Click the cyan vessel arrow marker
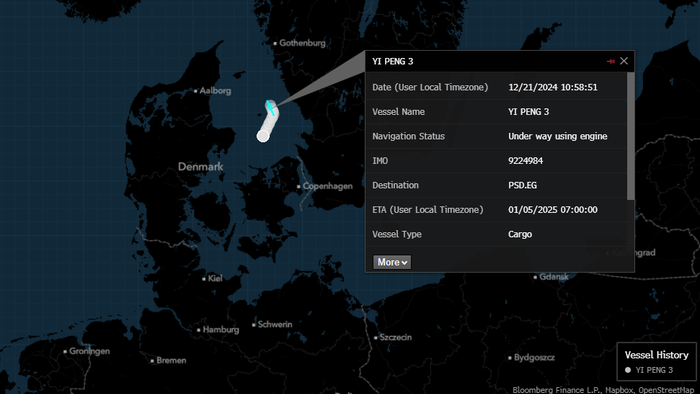Image resolution: width=700 pixels, height=394 pixels. tap(271, 108)
